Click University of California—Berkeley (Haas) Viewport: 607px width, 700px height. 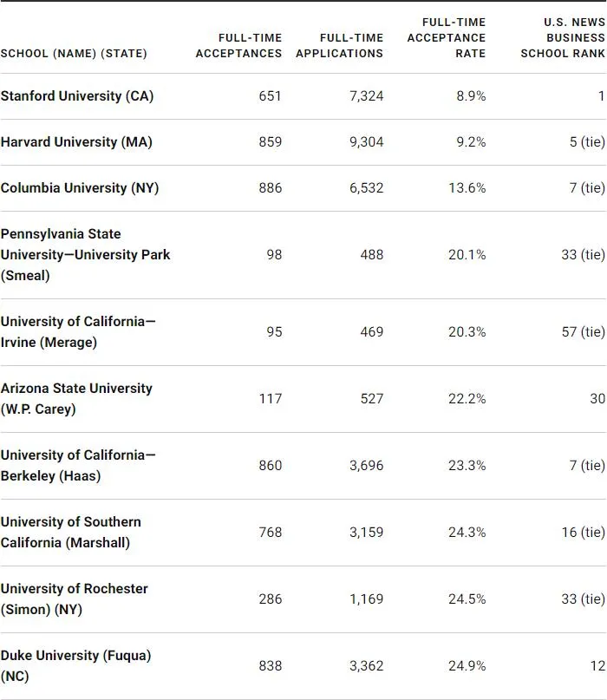pyautogui.click(x=78, y=466)
